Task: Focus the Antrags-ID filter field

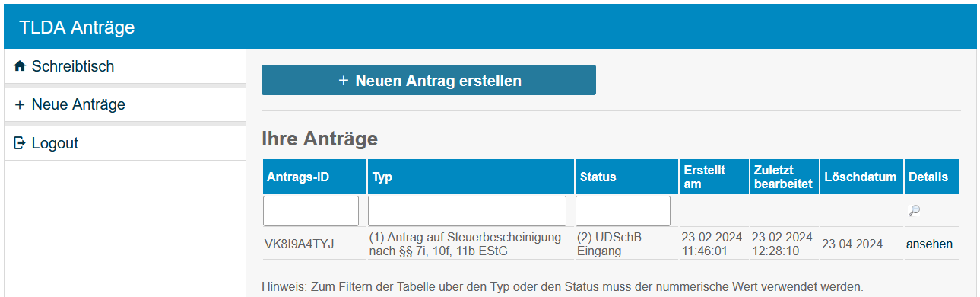Action: pyautogui.click(x=311, y=211)
